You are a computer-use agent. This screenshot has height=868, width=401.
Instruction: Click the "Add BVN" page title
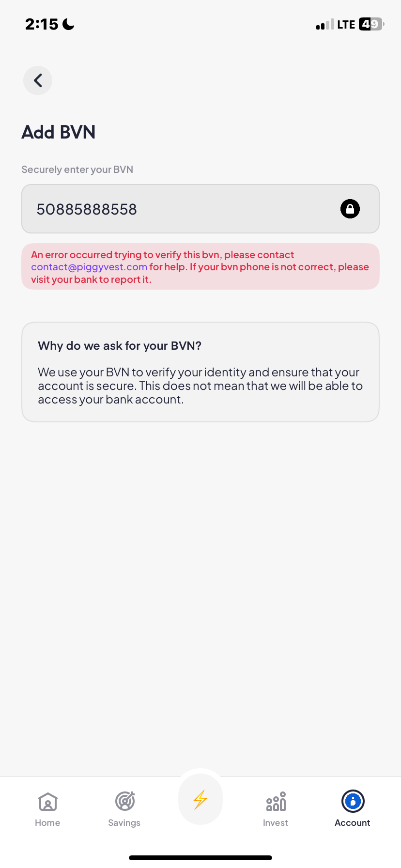59,132
